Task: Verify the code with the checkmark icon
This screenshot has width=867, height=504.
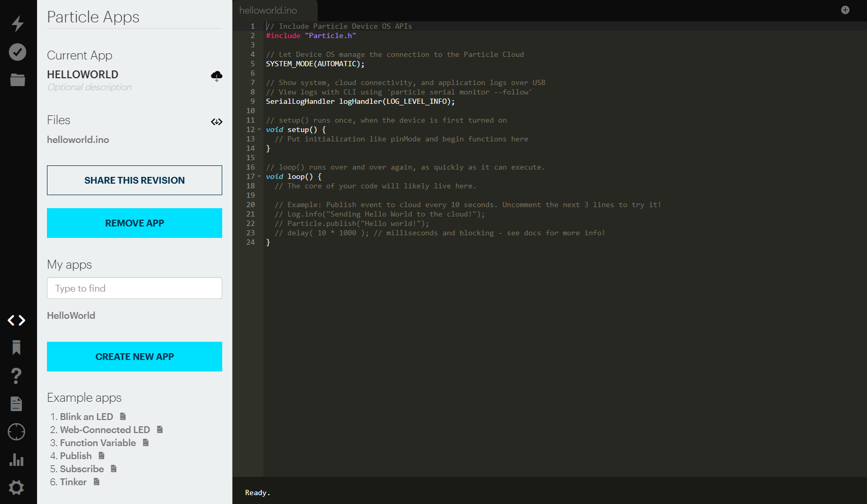Action: pos(17,52)
